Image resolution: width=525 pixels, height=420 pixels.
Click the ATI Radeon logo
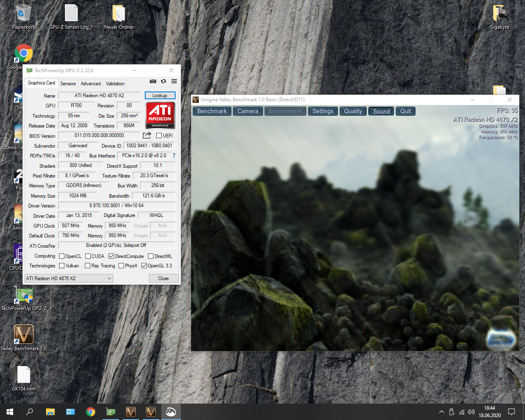click(160, 115)
